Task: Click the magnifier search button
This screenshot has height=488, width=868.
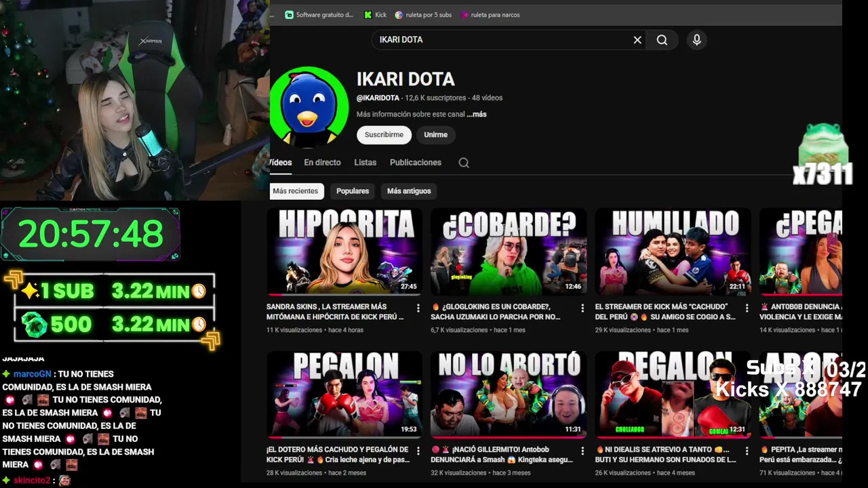Action: (662, 40)
